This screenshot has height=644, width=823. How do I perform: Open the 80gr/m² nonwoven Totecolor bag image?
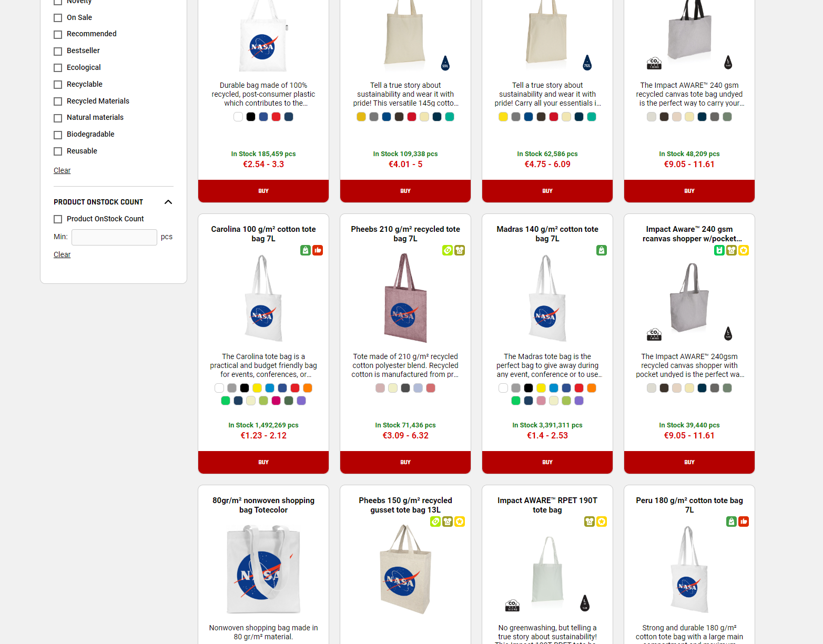[263, 569]
